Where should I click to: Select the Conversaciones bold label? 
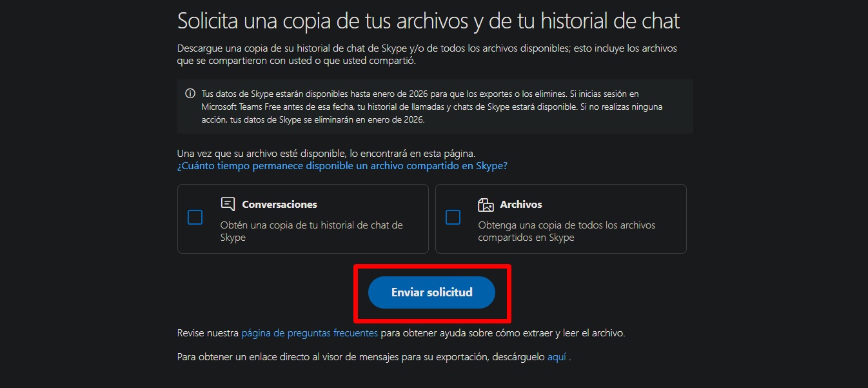pos(280,204)
